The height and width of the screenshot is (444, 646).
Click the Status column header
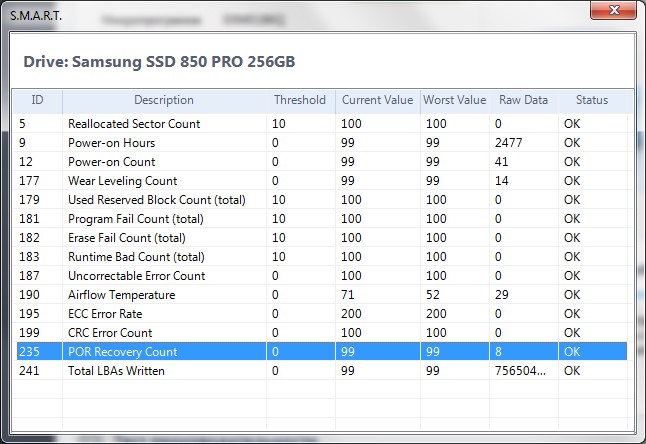click(x=592, y=100)
